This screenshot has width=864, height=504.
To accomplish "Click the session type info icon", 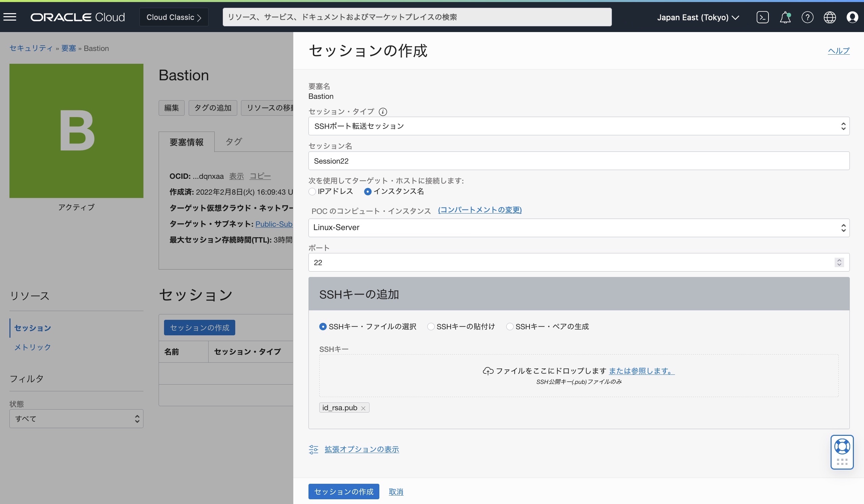I will pos(383,112).
